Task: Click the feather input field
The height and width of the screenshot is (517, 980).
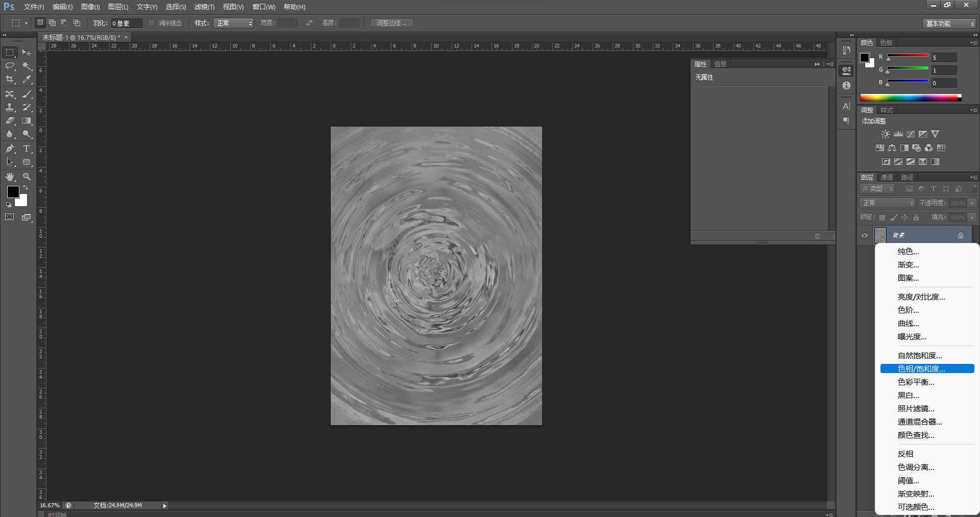Action: point(126,23)
